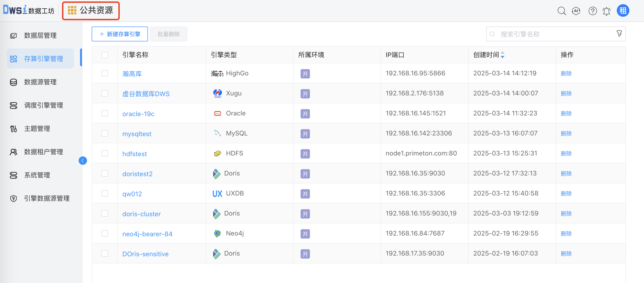Open the doris-cluster engine link
Viewport: 644px width, 283px height.
click(x=141, y=214)
